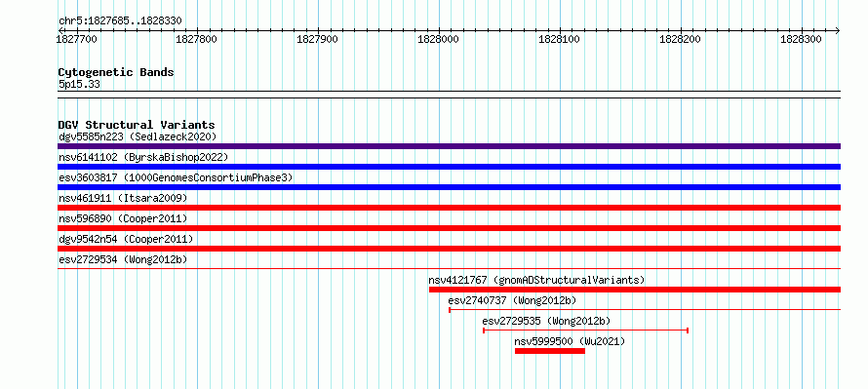Screen dimensions: 868x389
Task: Open the dgv9542n54 (Cooper2011) label
Action: coord(126,239)
